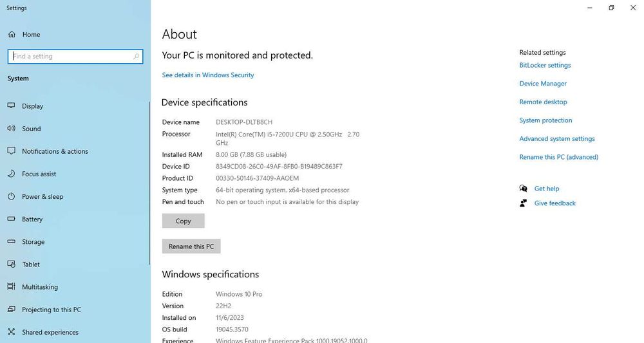Click Product ID 00330-50146-37409-AAOEM

click(257, 178)
